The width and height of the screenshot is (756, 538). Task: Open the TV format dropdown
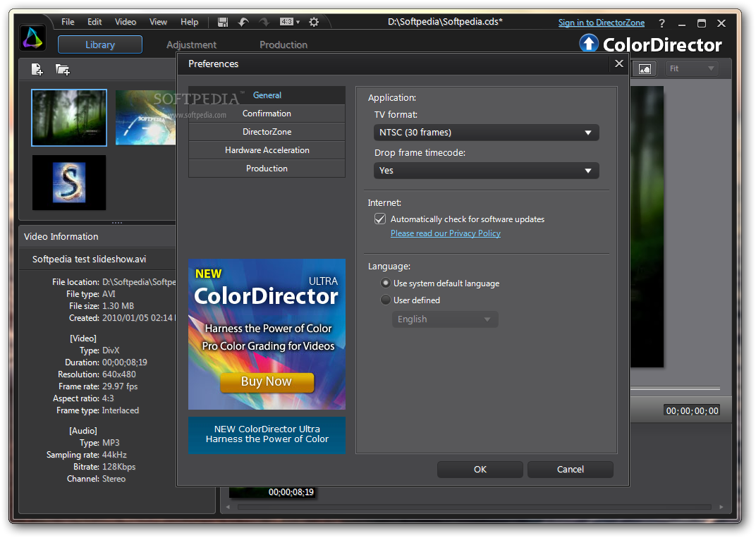487,133
